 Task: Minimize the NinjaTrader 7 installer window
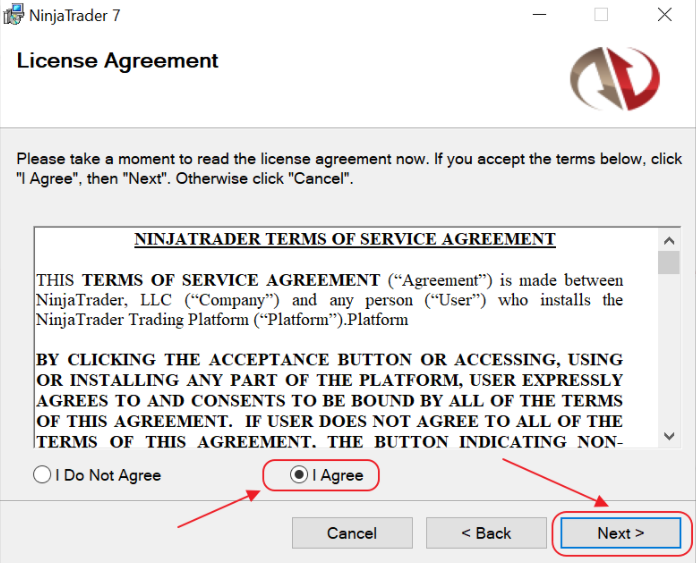pyautogui.click(x=539, y=15)
